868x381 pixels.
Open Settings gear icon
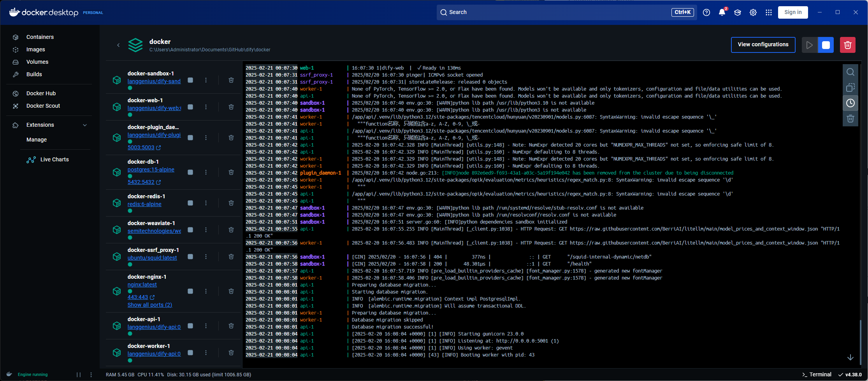tap(753, 12)
